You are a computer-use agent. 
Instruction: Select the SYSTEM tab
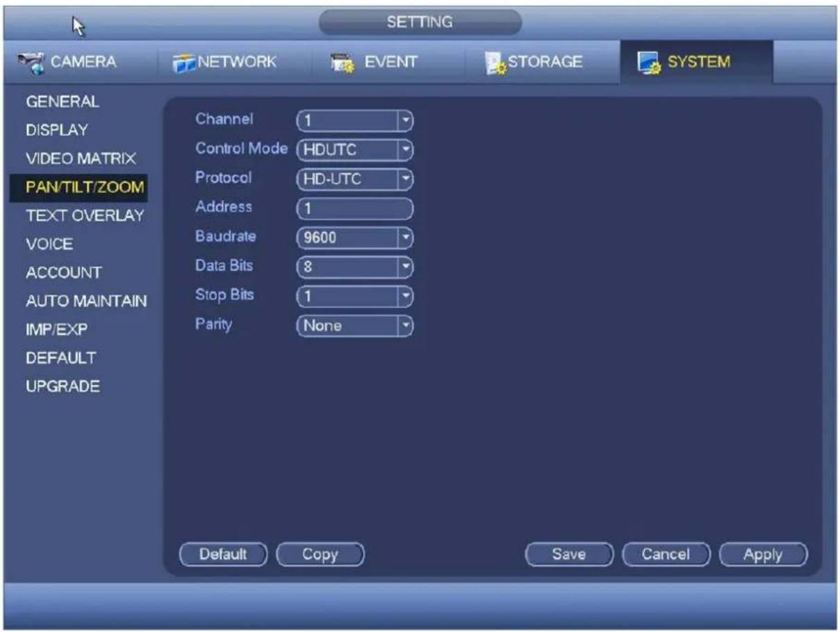tap(695, 62)
